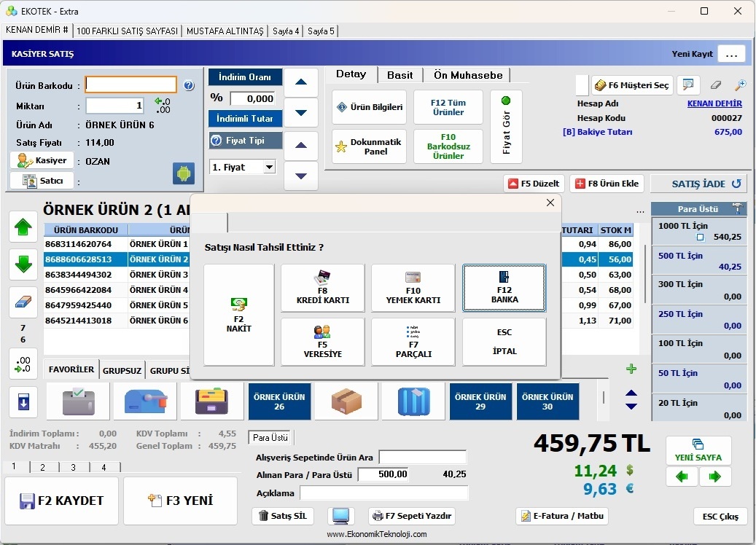The width and height of the screenshot is (756, 545).
Task: Click the blue download icon button
Action: coord(23,401)
